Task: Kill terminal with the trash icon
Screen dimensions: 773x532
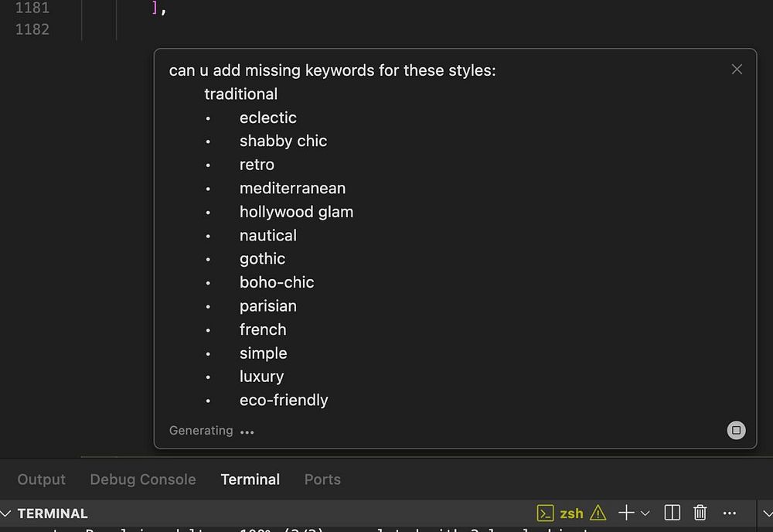Action: pyautogui.click(x=700, y=513)
